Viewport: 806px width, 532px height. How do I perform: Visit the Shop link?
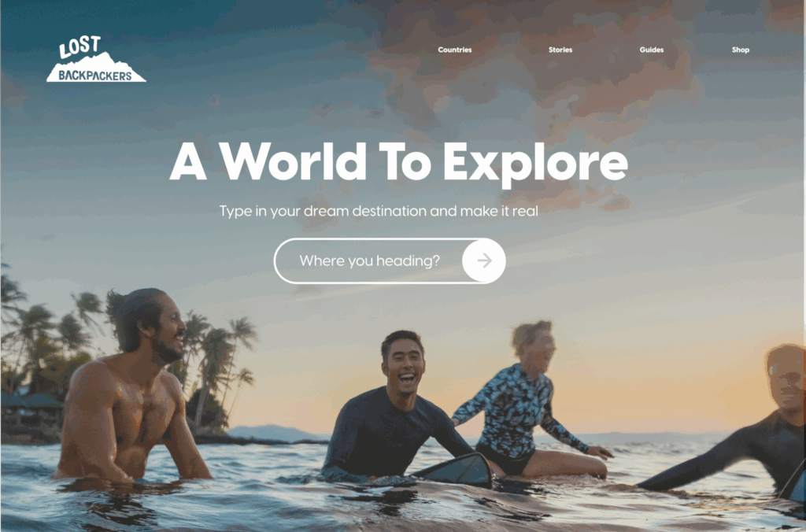pyautogui.click(x=740, y=50)
